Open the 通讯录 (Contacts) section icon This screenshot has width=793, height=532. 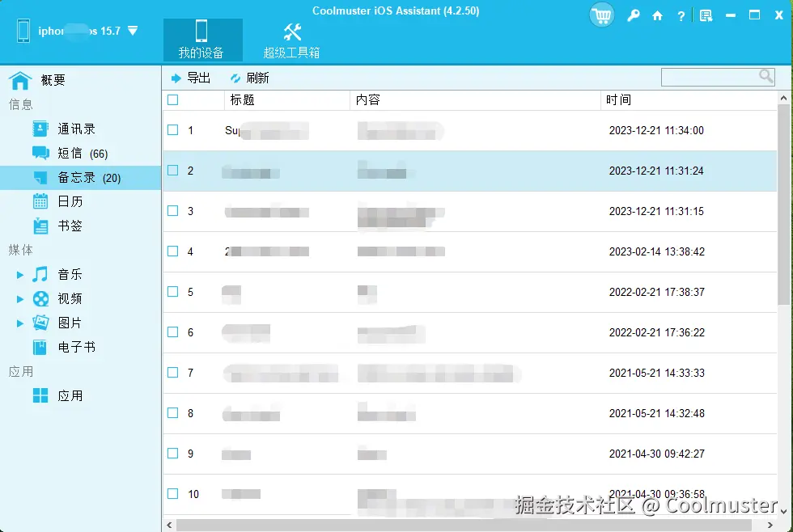click(40, 128)
